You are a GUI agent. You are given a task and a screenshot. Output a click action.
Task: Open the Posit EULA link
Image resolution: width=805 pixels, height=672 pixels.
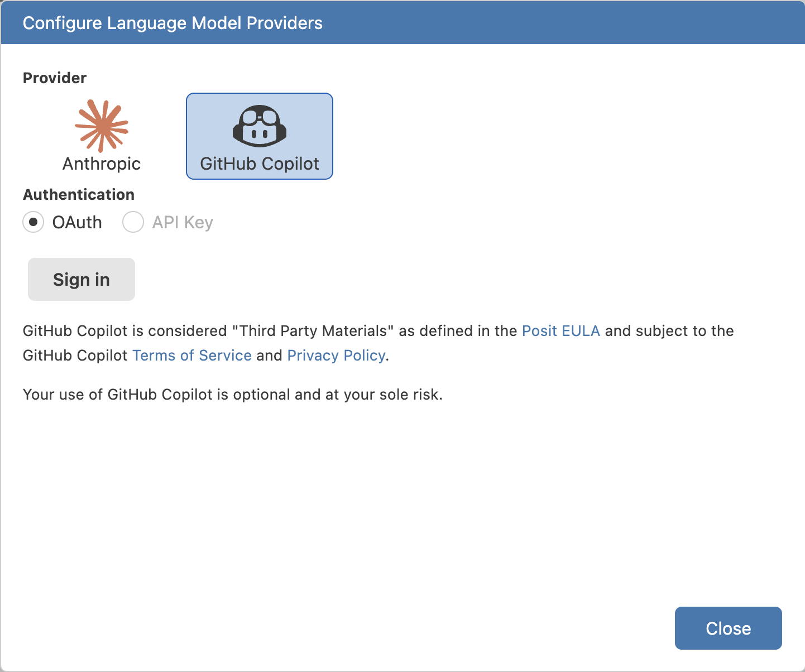coord(560,330)
